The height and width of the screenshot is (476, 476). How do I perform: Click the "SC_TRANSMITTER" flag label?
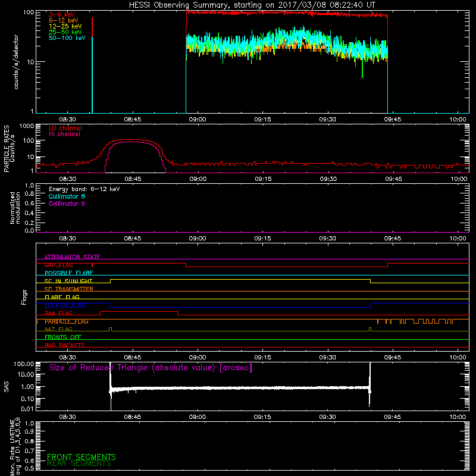[69, 289]
